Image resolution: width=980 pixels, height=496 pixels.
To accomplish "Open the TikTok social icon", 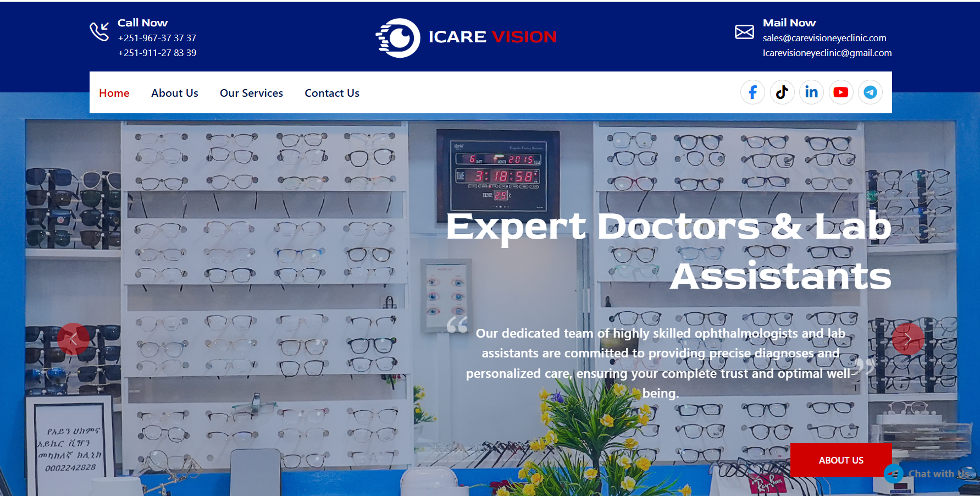I will (782, 92).
